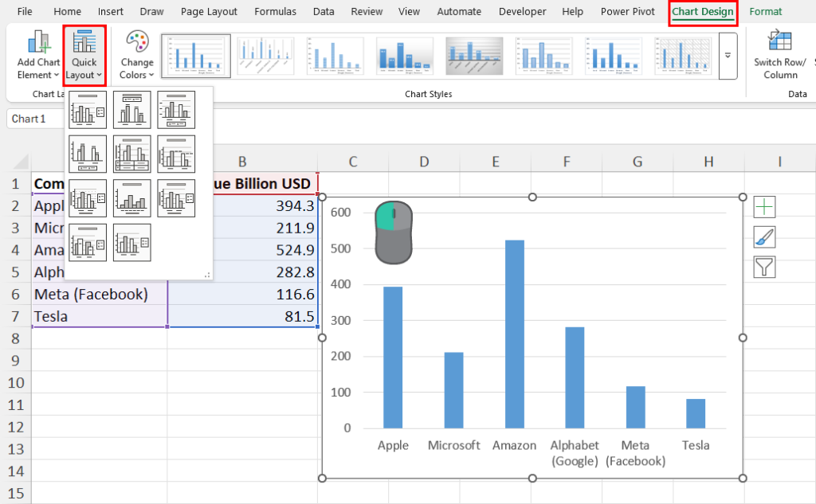Click the Chart Styles paintbrush button
Screen dimensions: 816x504
(x=764, y=237)
